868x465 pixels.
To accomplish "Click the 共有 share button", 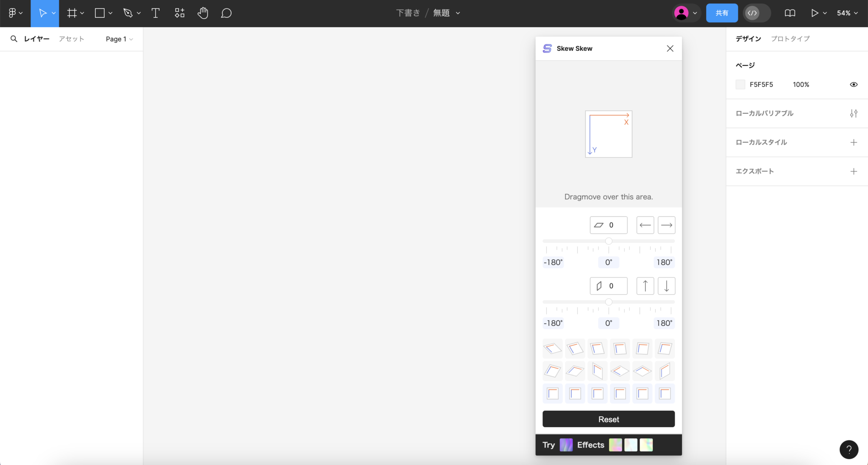I will click(721, 13).
